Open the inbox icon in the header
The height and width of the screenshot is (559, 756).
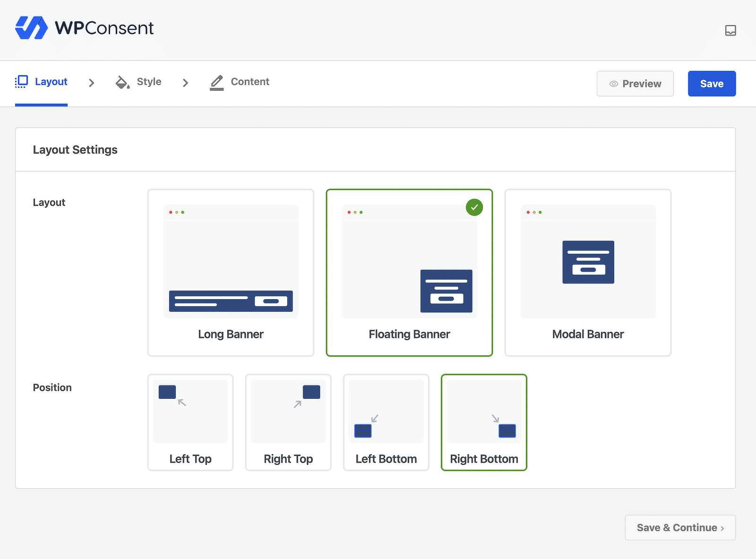pos(730,30)
